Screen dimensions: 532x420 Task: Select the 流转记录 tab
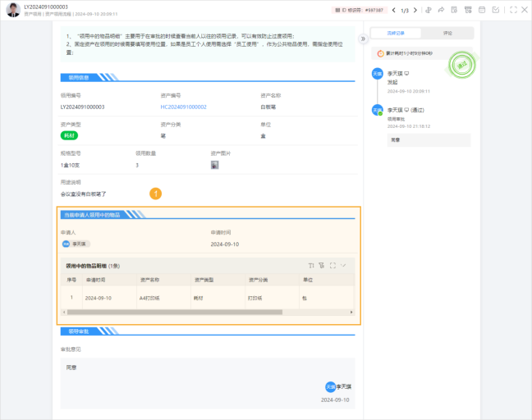click(396, 34)
